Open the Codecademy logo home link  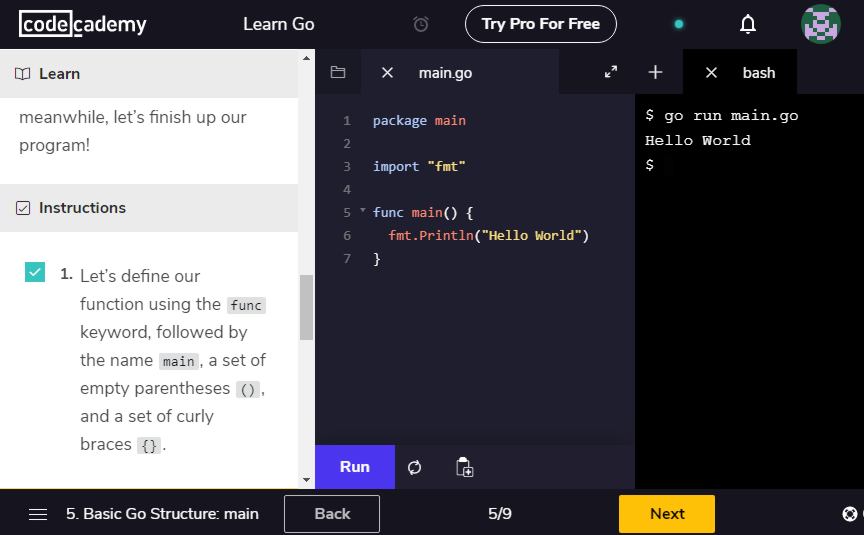click(83, 24)
